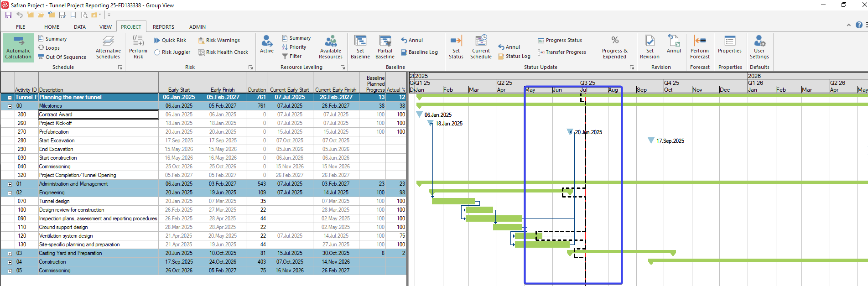Collapse the 00 Milestones group

[10, 106]
